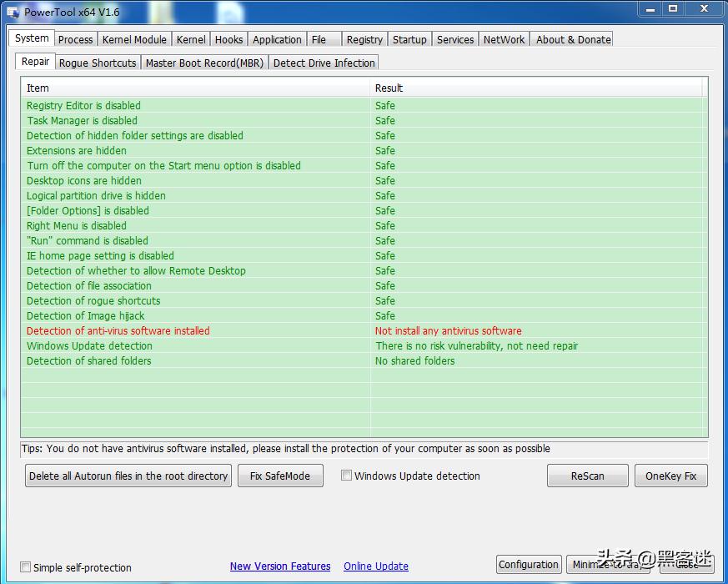Switch to the Rogue Shortcuts tab

(x=98, y=63)
